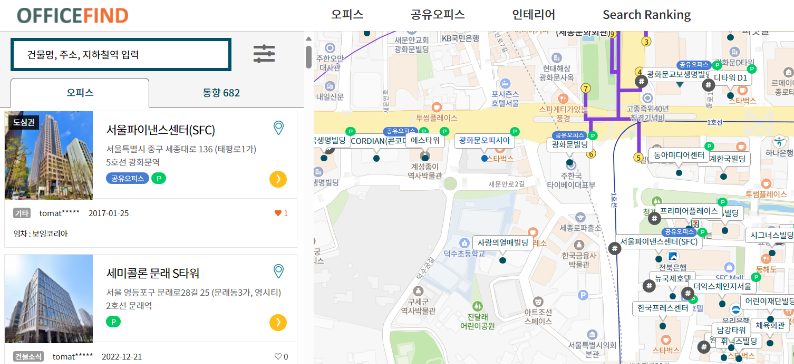The image size is (794, 364).
Task: Click the green P badge on SFC listing
Action: 158,178
